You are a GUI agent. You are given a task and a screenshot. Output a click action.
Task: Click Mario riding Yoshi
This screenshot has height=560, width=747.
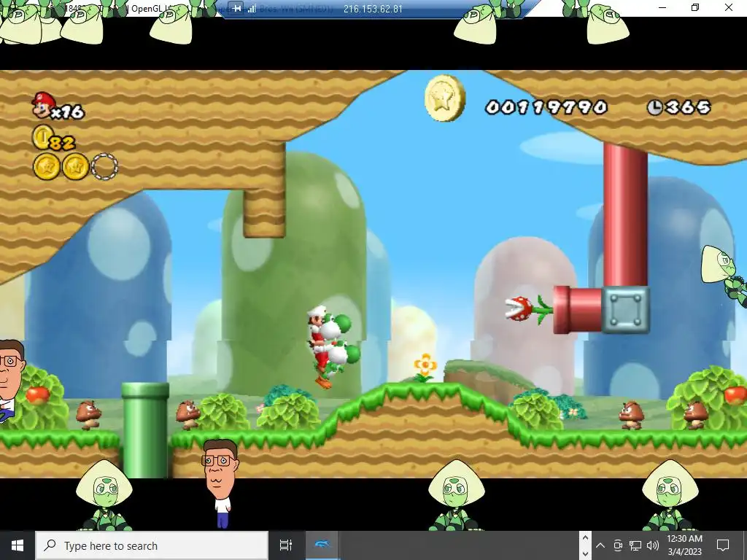[333, 346]
